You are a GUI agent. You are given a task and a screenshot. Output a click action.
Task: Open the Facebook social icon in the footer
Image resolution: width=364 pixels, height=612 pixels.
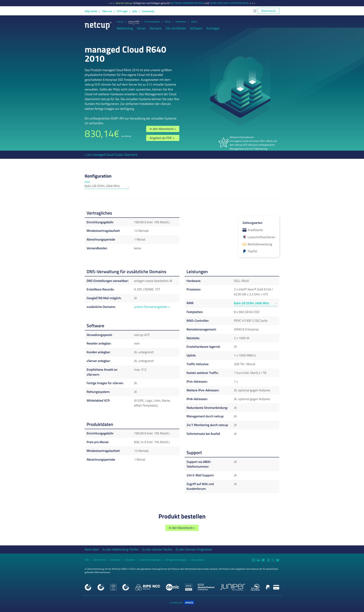(x=268, y=560)
